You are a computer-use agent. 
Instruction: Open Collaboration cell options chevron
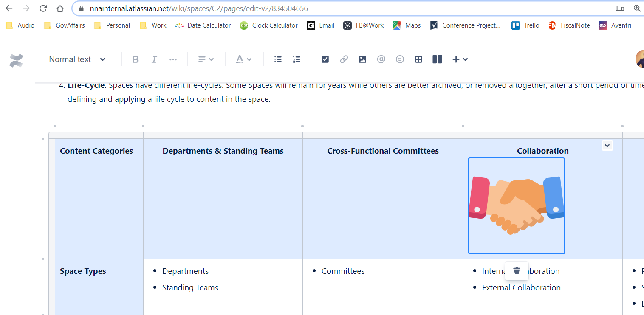(x=607, y=145)
